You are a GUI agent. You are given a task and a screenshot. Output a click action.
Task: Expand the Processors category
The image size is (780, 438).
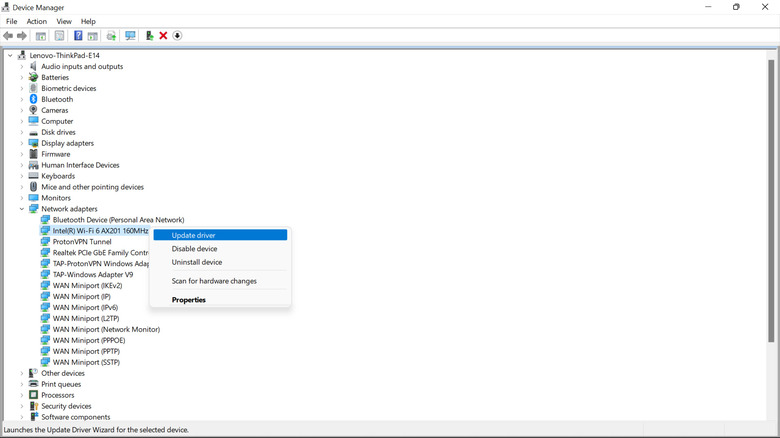tap(22, 395)
